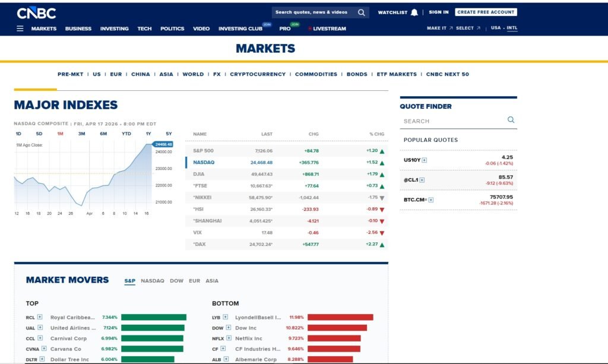Add US10Y to watchlist via plus icon
Screen dimensions: 608x364
click(x=424, y=160)
